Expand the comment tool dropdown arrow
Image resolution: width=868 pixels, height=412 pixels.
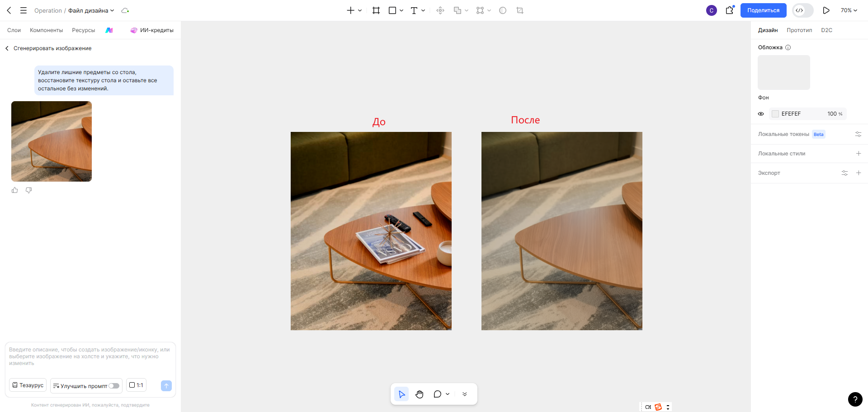pos(448,394)
